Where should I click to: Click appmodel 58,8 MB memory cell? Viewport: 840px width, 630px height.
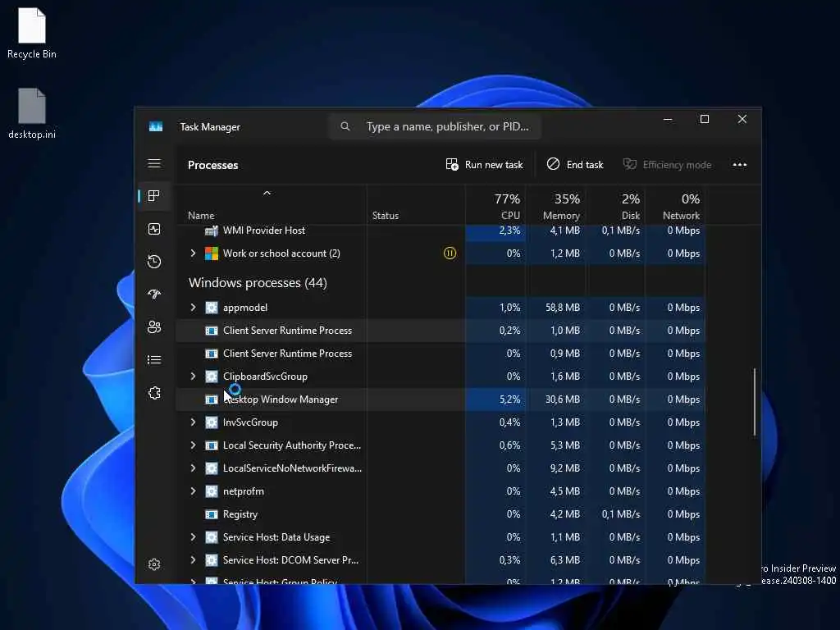click(555, 308)
